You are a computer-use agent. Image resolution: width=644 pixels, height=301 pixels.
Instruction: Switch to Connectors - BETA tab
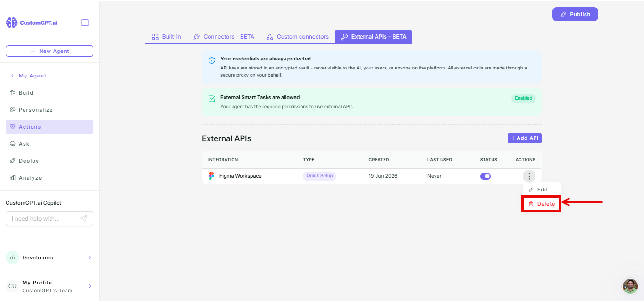click(224, 37)
